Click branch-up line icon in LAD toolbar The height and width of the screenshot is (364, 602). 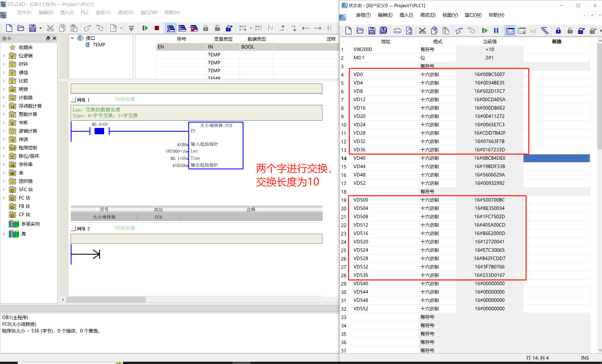[282, 28]
